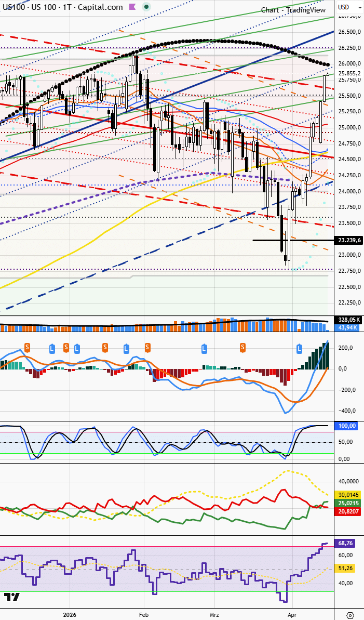The image size is (364, 620).
Task: Click the purple flag icon beside the symbol title
Action: pyautogui.click(x=132, y=7)
